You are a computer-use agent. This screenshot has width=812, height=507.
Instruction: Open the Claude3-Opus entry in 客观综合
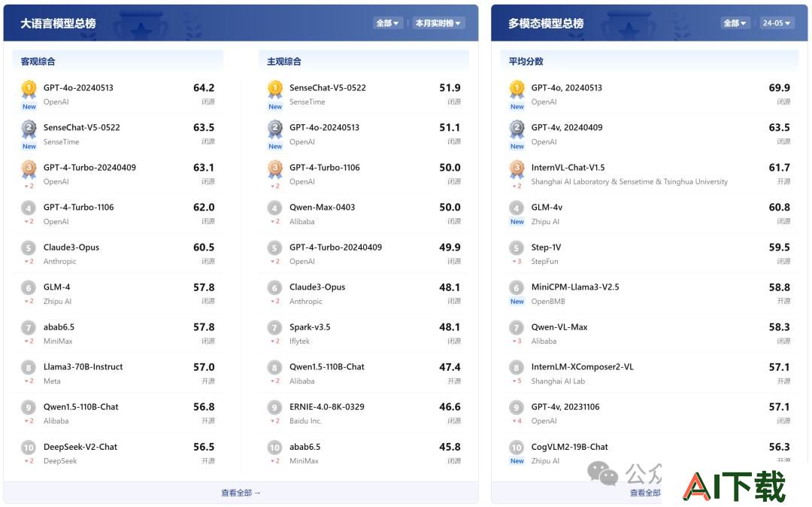point(71,247)
